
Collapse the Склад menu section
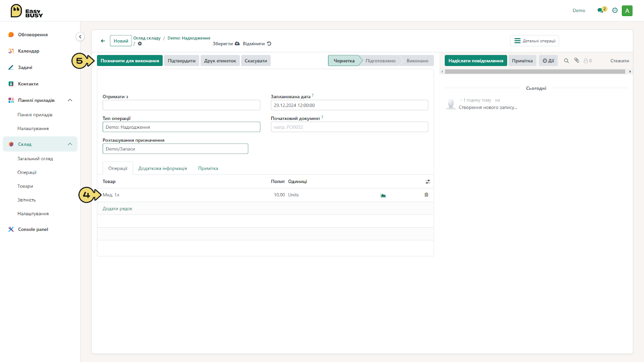point(70,144)
